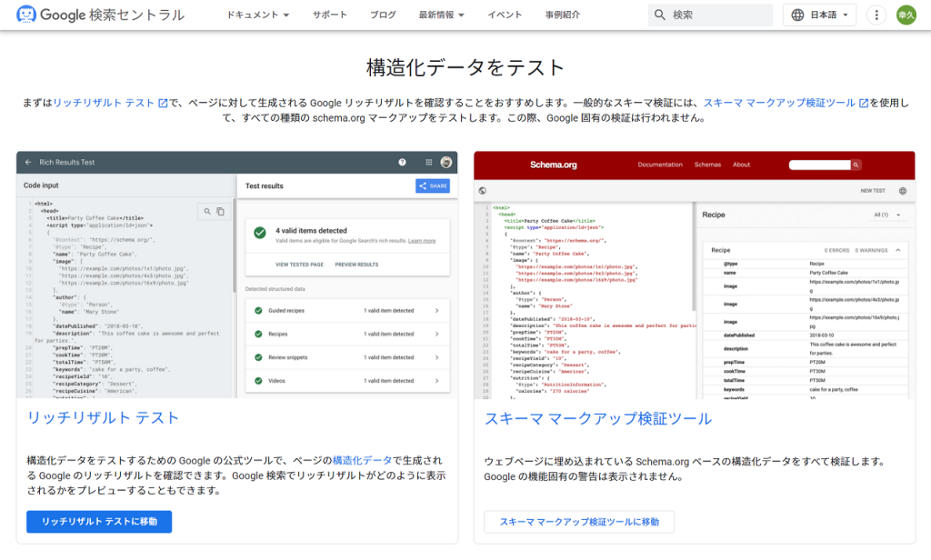Collapse the Recipe results section chevron
931x560 pixels.
click(x=897, y=251)
